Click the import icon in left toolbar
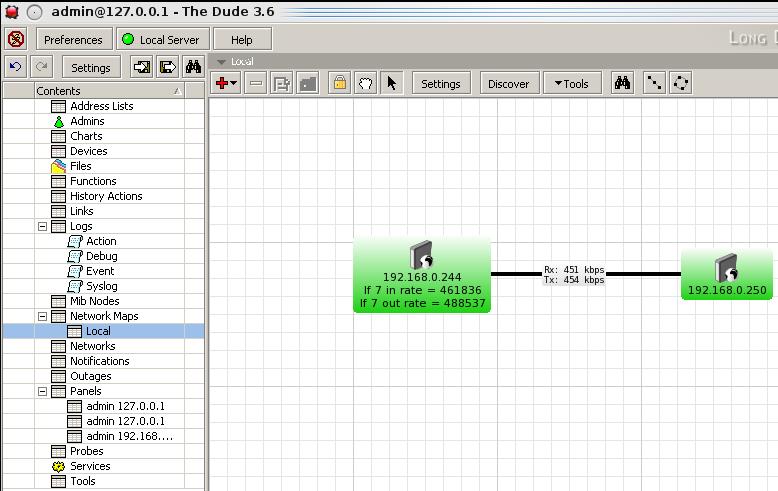This screenshot has width=778, height=491. click(x=141, y=66)
